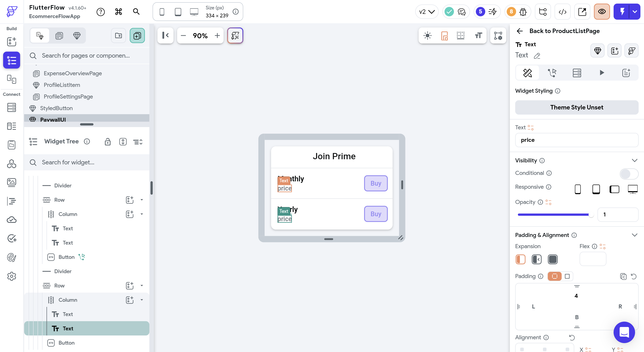Select phone device canvas size
Screen dimensions: 644x352
tap(162, 12)
